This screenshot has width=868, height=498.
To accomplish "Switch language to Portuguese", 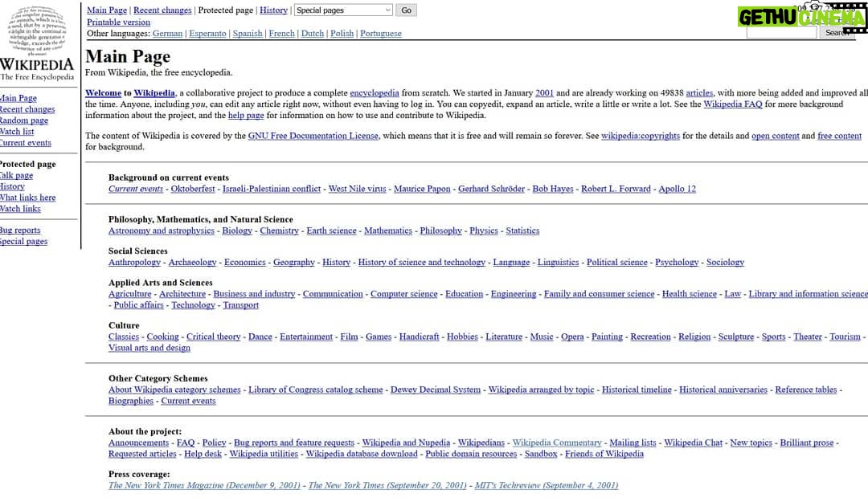I will 380,34.
